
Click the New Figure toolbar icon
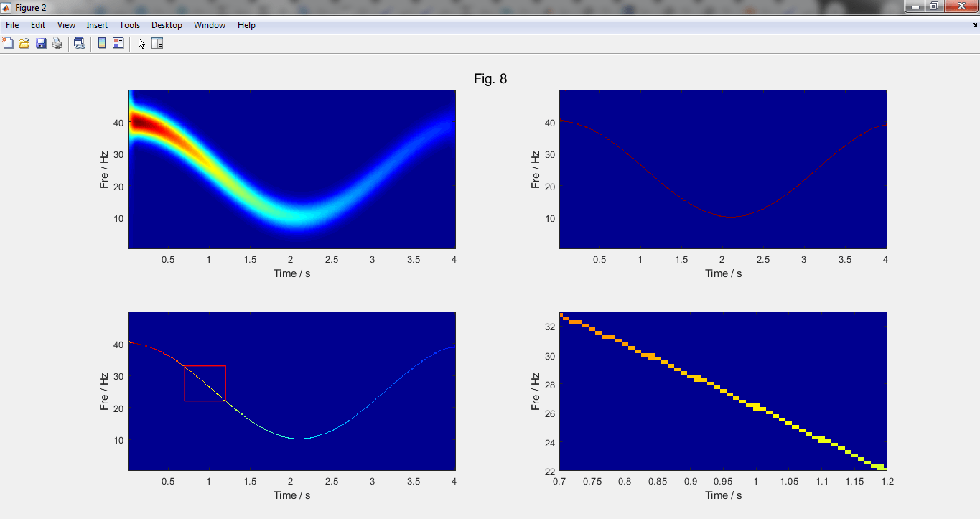[8, 44]
